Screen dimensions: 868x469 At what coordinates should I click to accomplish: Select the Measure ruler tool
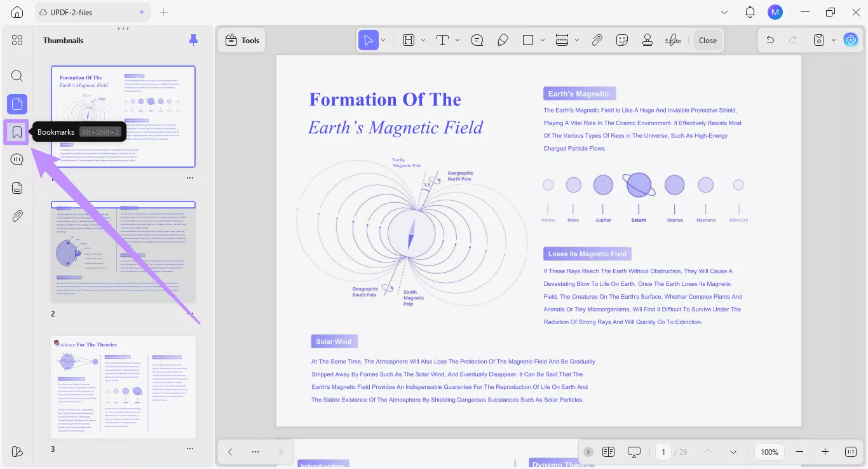562,40
